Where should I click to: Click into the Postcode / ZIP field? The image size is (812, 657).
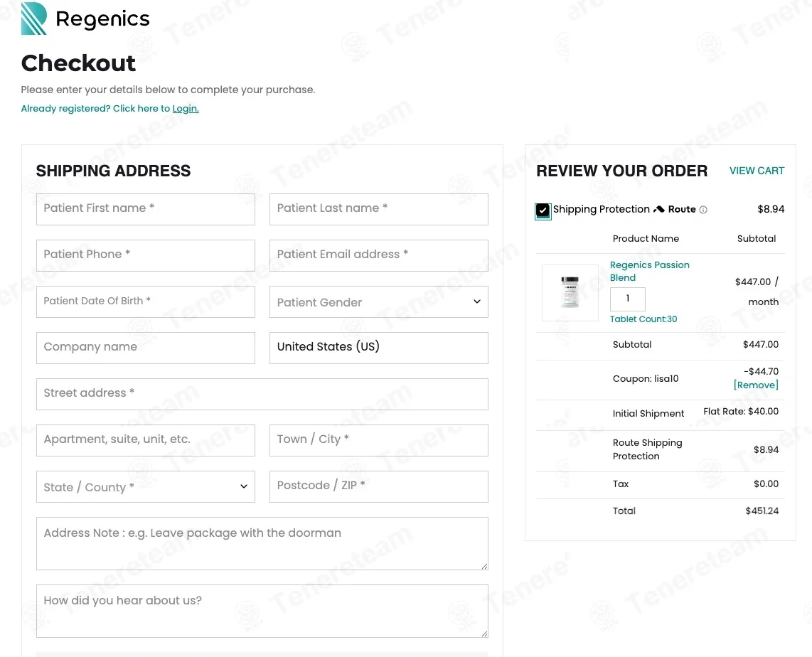tap(378, 486)
